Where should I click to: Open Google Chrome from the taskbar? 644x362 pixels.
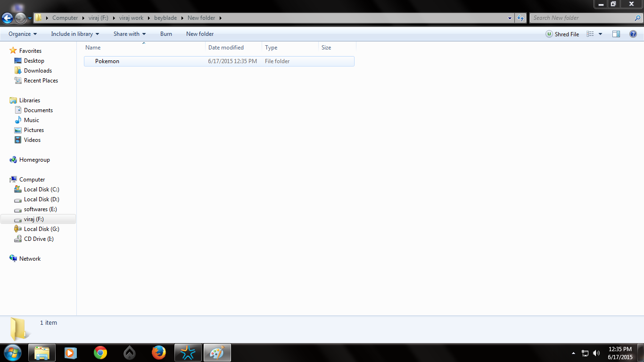tap(100, 353)
